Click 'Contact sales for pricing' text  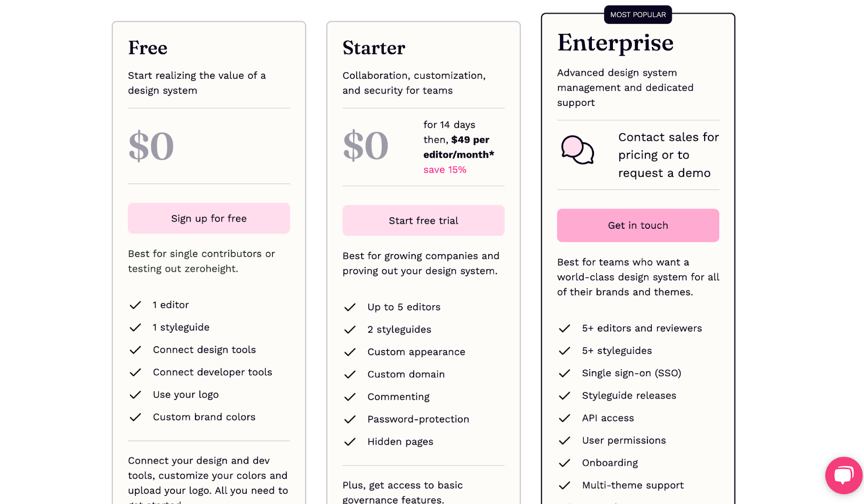(668, 155)
